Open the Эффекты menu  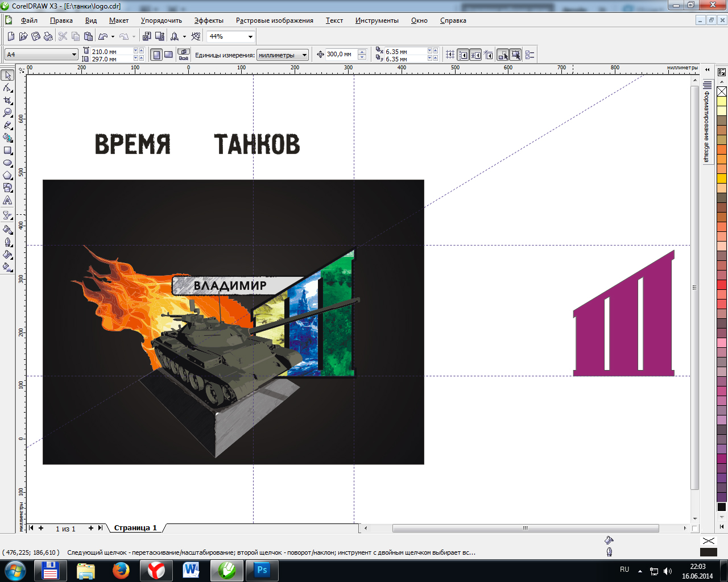[209, 20]
